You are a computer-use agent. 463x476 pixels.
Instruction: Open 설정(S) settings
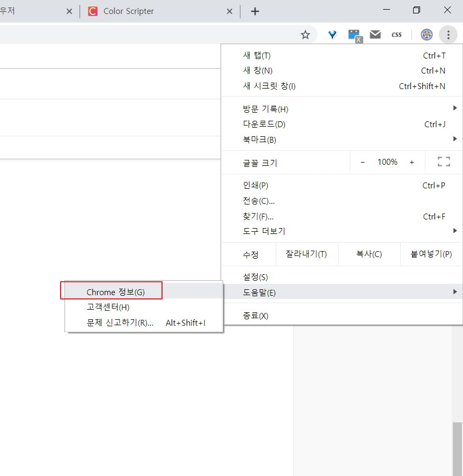tap(342, 277)
